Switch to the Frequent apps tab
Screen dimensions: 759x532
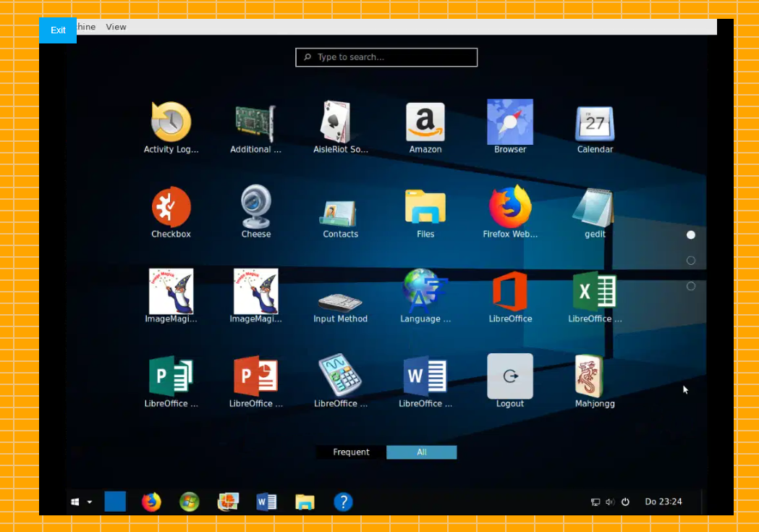351,452
